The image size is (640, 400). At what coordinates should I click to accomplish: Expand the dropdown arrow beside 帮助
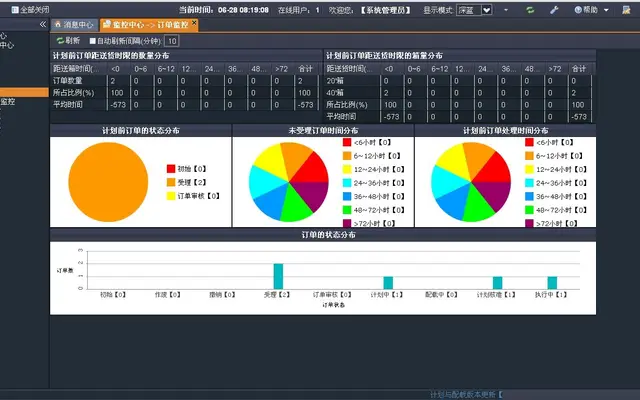point(606,10)
